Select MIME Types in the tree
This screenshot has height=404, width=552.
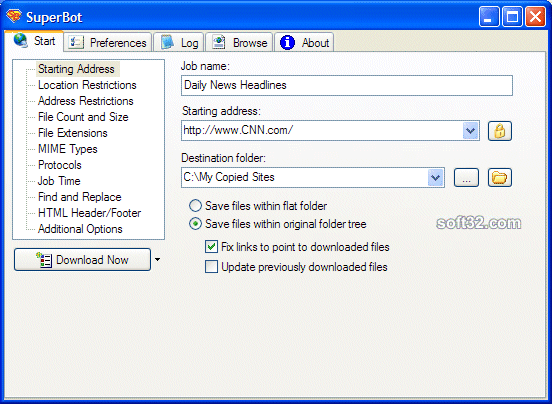68,149
